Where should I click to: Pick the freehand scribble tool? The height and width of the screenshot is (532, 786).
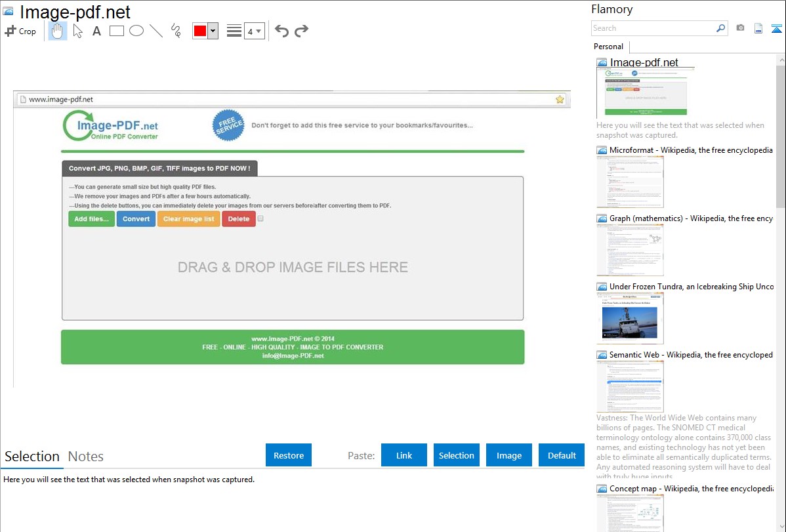(176, 31)
